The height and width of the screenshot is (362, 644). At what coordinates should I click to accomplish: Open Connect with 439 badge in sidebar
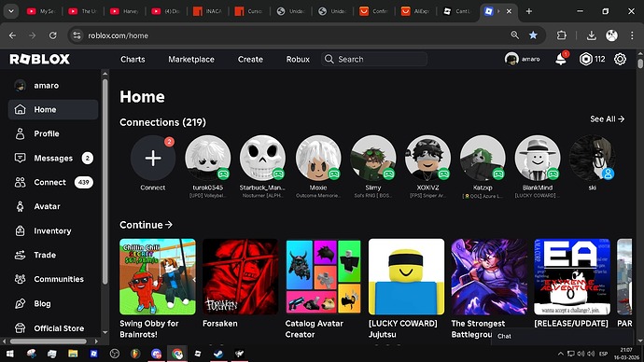click(53, 182)
